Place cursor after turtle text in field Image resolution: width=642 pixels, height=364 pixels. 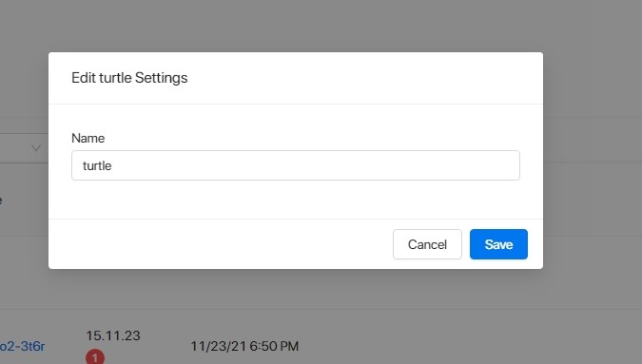(x=112, y=165)
